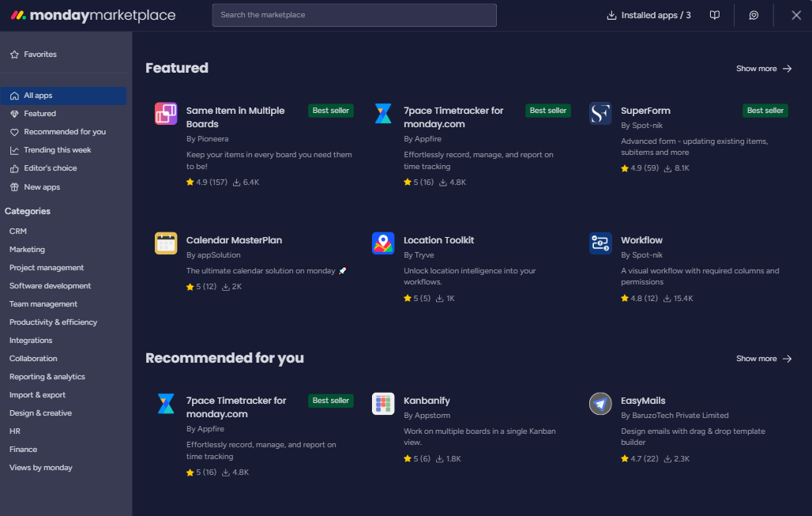The image size is (812, 516).
Task: Click the monday marketplace logo
Action: click(x=93, y=15)
